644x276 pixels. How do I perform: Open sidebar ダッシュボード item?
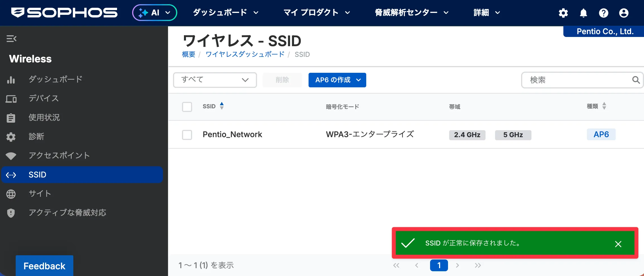click(x=55, y=79)
